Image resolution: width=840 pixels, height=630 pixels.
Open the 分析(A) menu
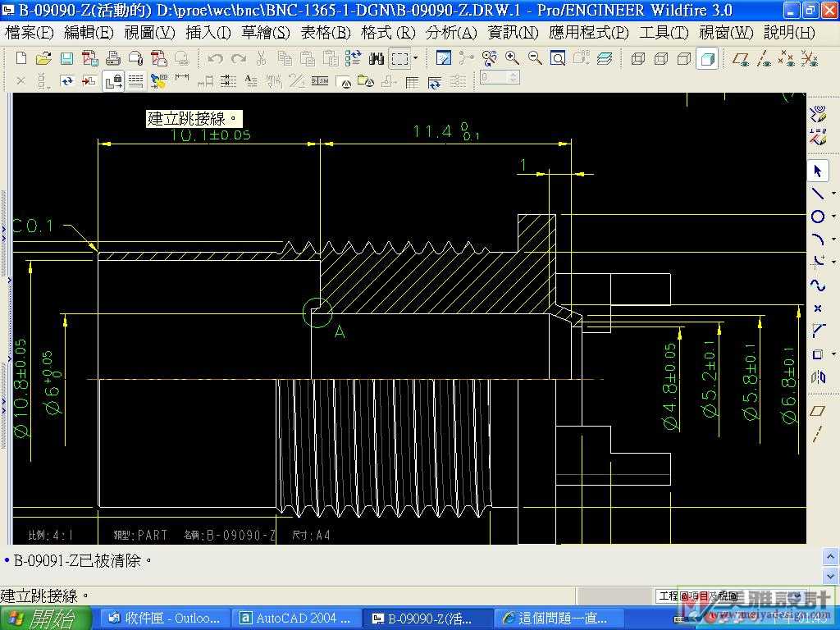tap(451, 33)
